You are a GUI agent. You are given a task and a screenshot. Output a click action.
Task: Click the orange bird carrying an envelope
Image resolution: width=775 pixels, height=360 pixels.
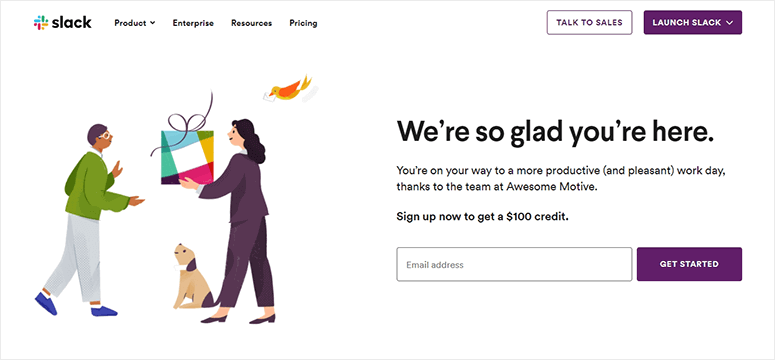[289, 90]
